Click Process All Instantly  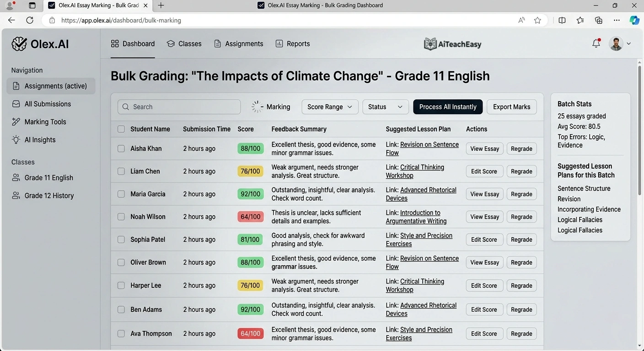447,106
